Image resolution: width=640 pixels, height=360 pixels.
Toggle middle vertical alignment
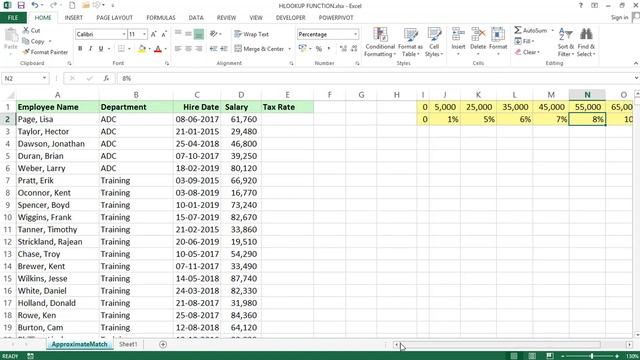(188, 34)
